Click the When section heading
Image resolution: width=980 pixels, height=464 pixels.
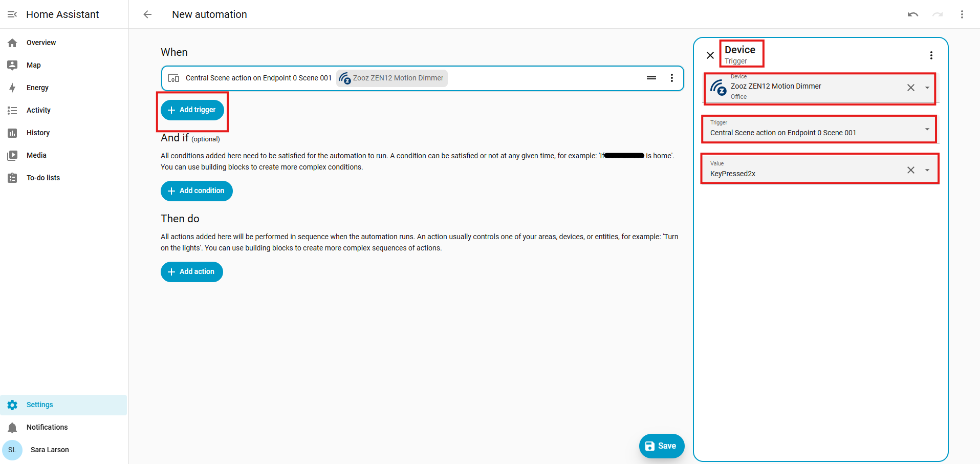tap(174, 52)
